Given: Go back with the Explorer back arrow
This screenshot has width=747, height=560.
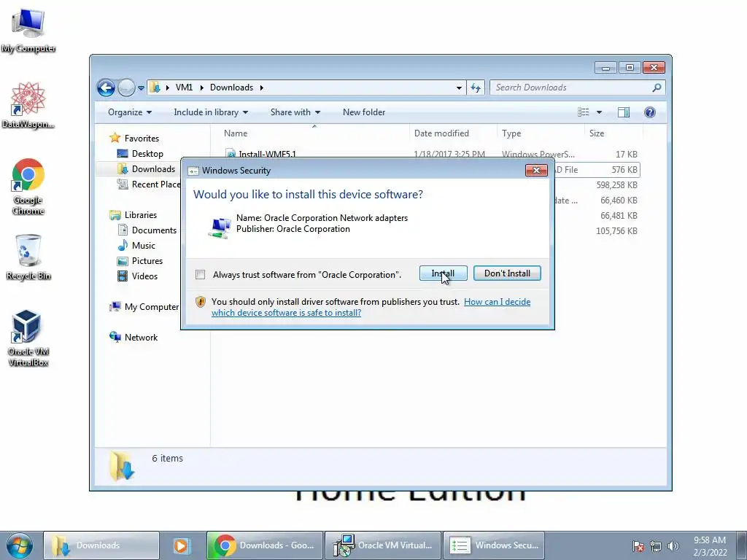Looking at the screenshot, I should pyautogui.click(x=106, y=87).
